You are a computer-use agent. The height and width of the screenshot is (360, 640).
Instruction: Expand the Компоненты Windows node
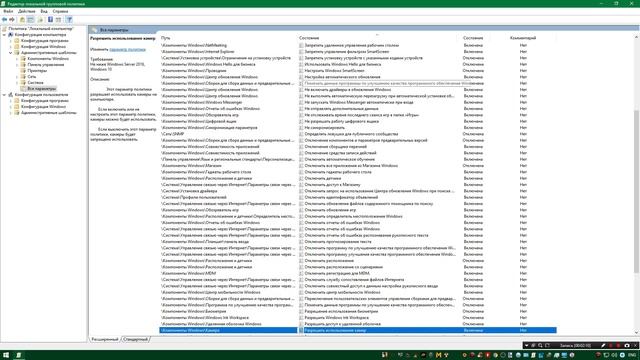(17, 59)
